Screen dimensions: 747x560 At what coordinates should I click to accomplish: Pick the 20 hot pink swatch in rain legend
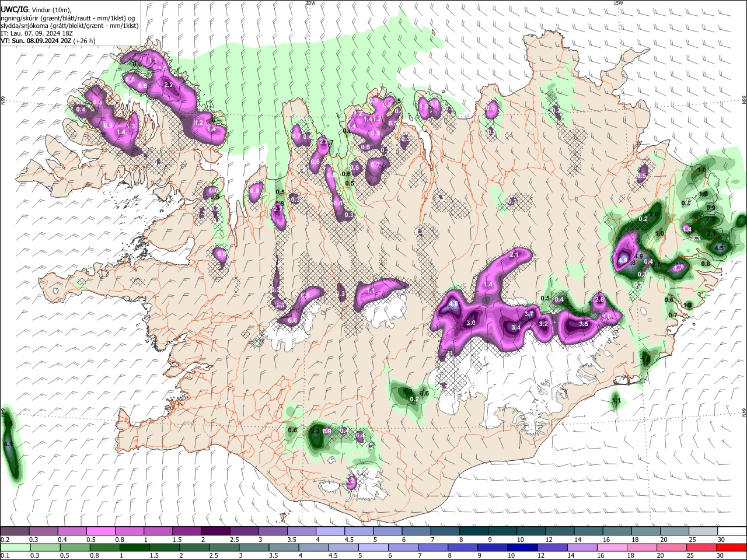673,547
